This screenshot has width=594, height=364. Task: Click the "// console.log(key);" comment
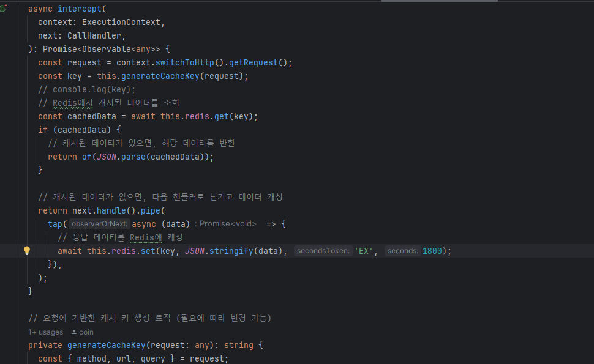(x=86, y=90)
